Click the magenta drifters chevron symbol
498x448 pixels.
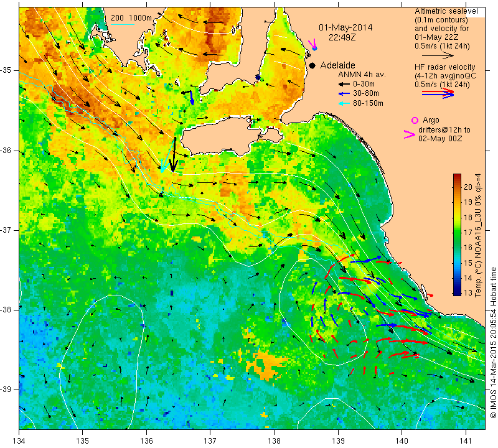click(x=410, y=134)
